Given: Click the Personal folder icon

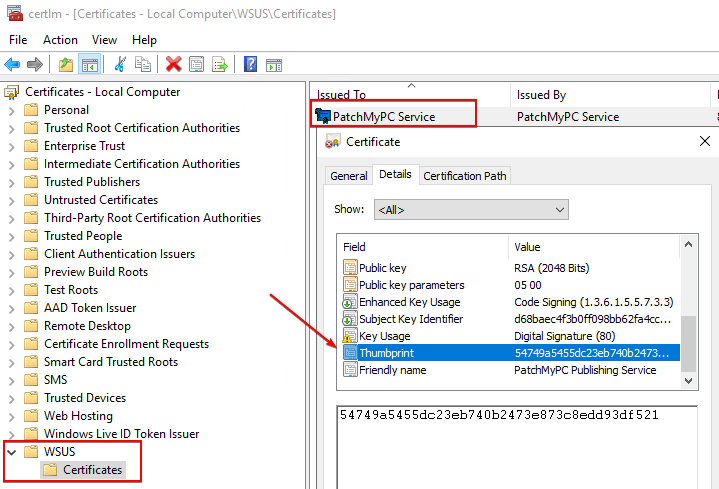Looking at the screenshot, I should coord(31,110).
